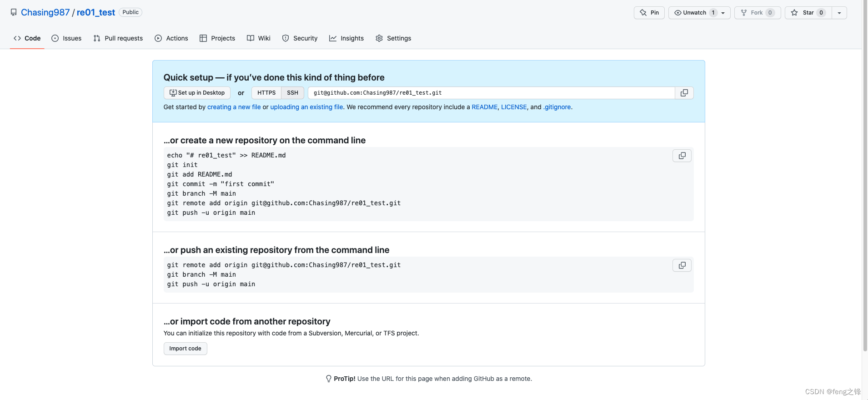Image resolution: width=868 pixels, height=400 pixels.
Task: Open the Pull requests tab
Action: tap(118, 38)
